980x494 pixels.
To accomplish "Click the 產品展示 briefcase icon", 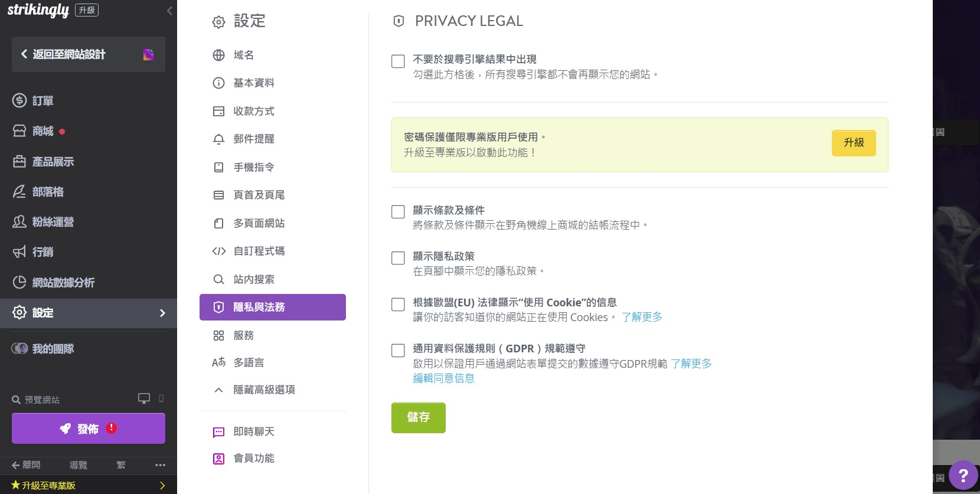I will [19, 161].
